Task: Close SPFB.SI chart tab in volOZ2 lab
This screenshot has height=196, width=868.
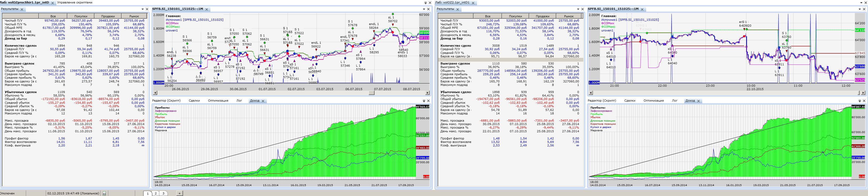Action: 642,9
